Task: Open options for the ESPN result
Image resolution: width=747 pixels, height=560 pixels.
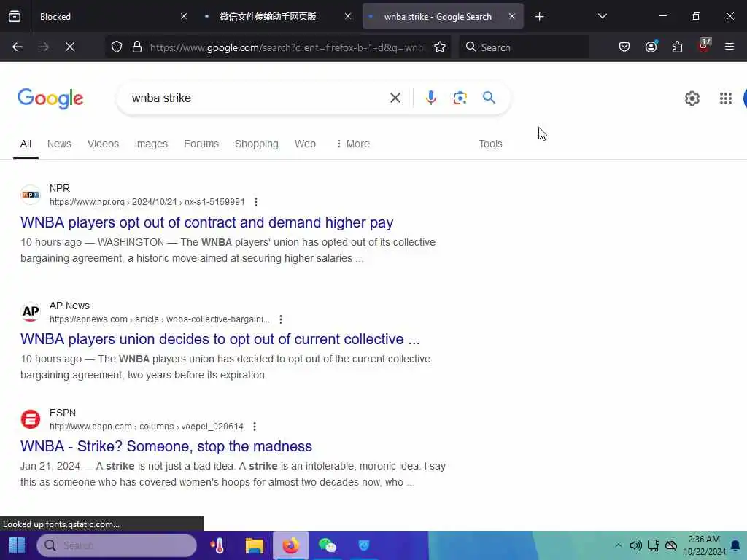Action: tap(255, 426)
